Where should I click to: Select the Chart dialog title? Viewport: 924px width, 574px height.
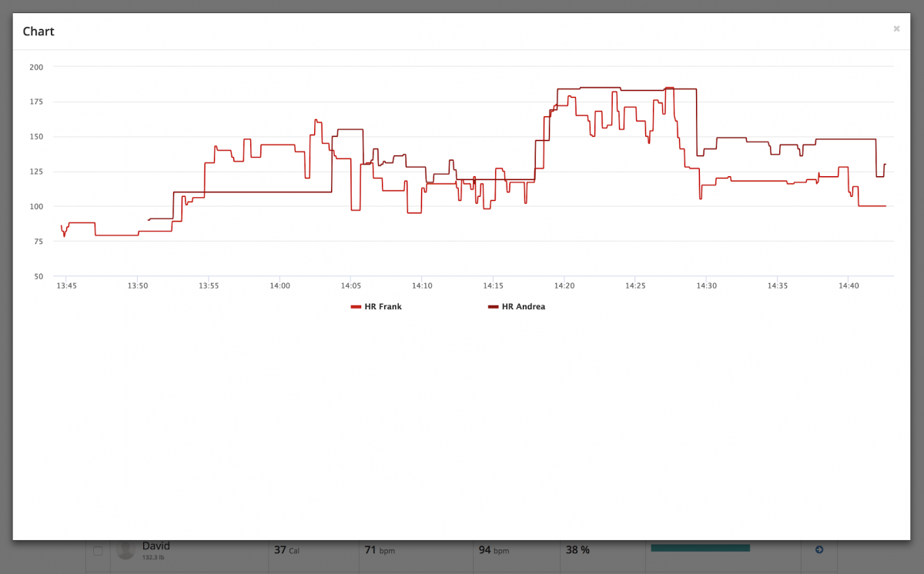[38, 32]
